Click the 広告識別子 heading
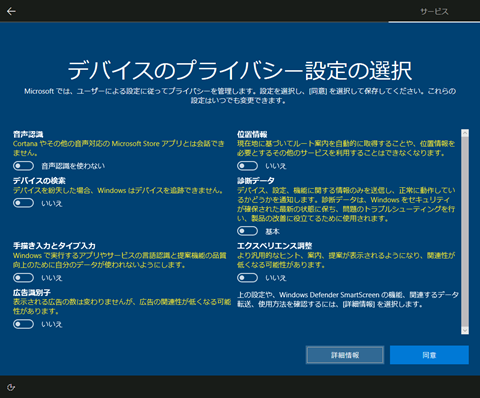Viewport: 480px width, 398px height. [x=32, y=293]
